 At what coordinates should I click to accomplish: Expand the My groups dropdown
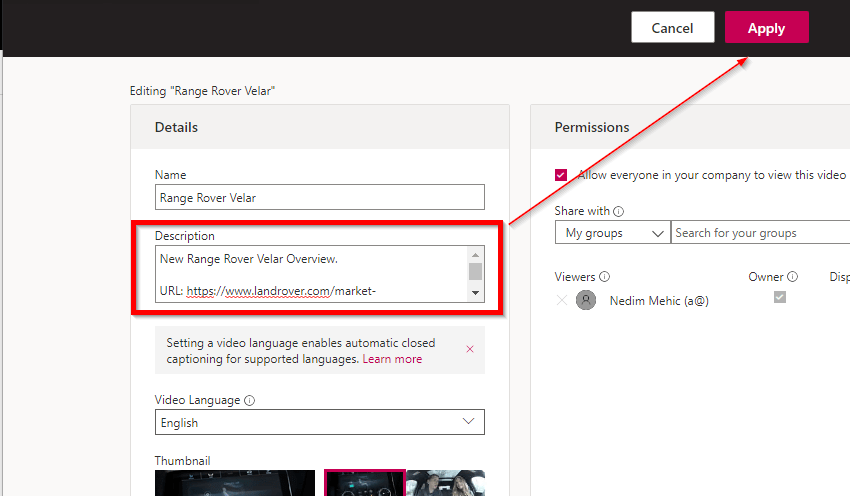[612, 233]
